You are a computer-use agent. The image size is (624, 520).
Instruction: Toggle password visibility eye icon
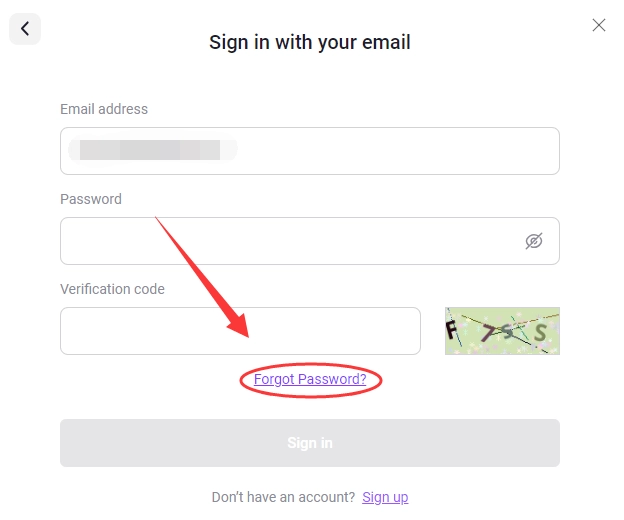click(534, 241)
